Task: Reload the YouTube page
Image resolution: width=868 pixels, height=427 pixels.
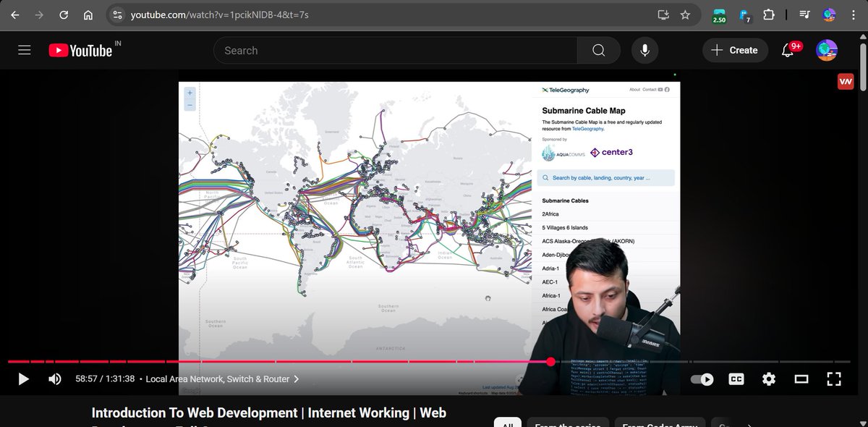Action: 64,14
